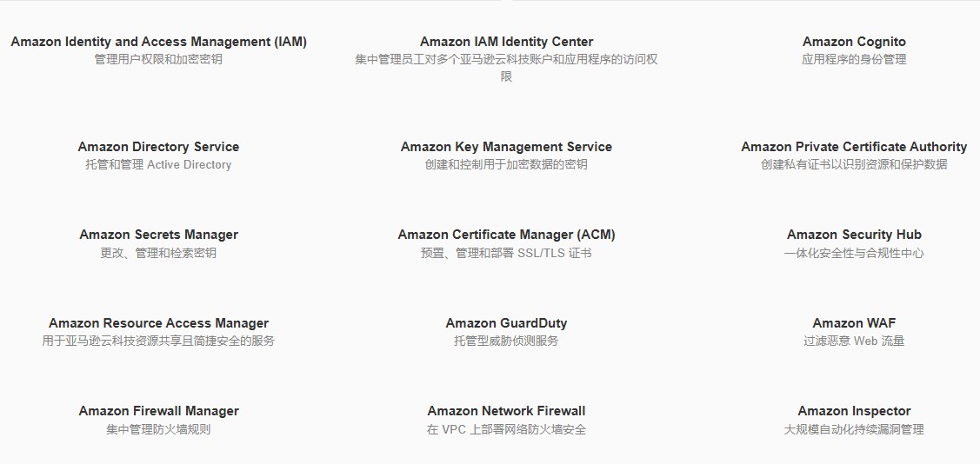980x464 pixels.
Task: Open Amazon Identity and Access Management (IAM)
Action: tap(158, 42)
